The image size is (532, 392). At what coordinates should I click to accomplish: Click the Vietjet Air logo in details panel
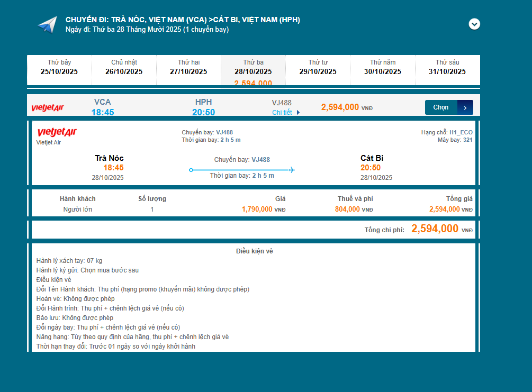[57, 132]
